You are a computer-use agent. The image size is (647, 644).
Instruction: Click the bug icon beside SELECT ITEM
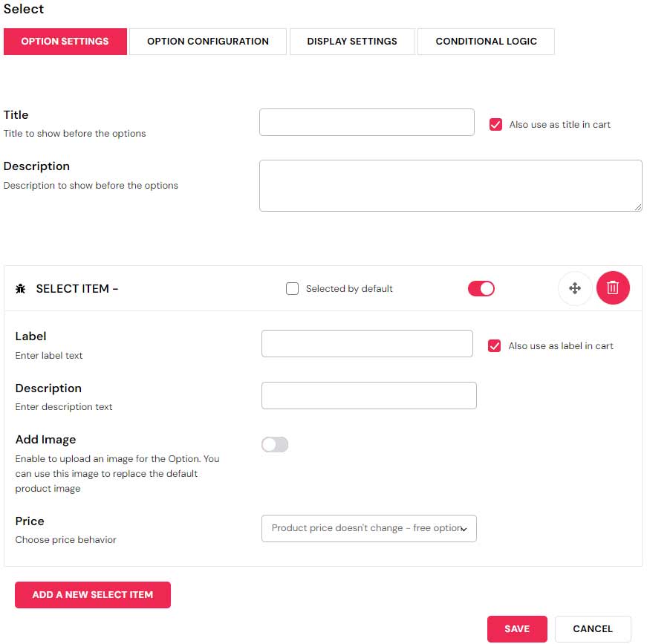click(20, 289)
